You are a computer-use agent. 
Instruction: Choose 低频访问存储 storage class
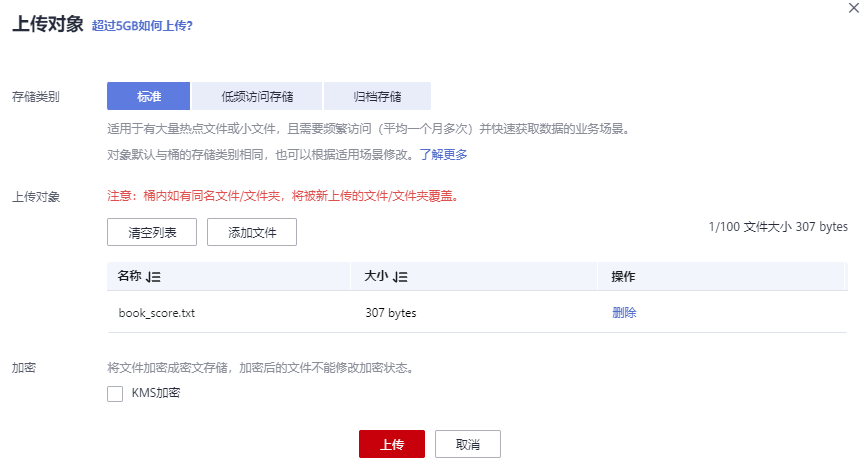[x=257, y=97]
